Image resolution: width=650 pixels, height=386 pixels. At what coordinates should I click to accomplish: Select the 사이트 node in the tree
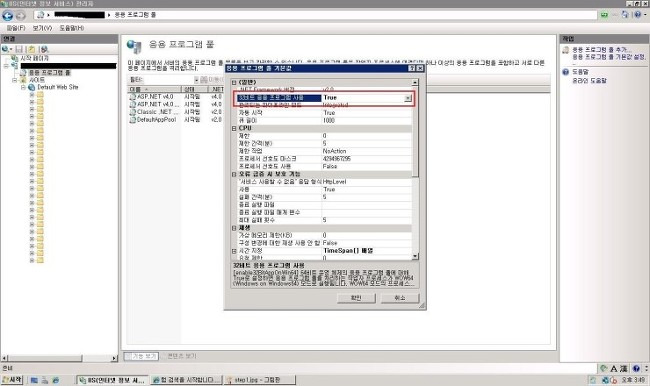point(37,80)
